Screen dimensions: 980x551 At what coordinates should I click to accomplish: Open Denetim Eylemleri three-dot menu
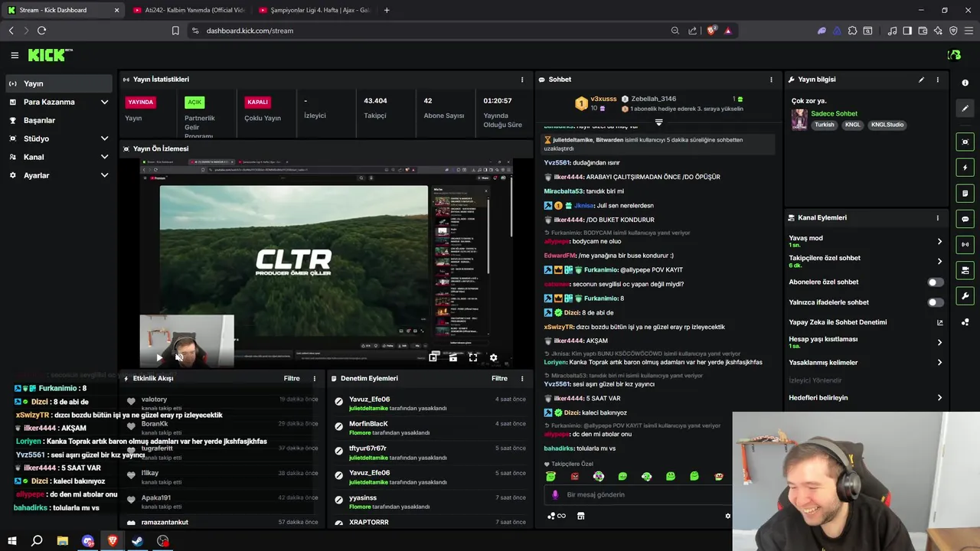(522, 379)
